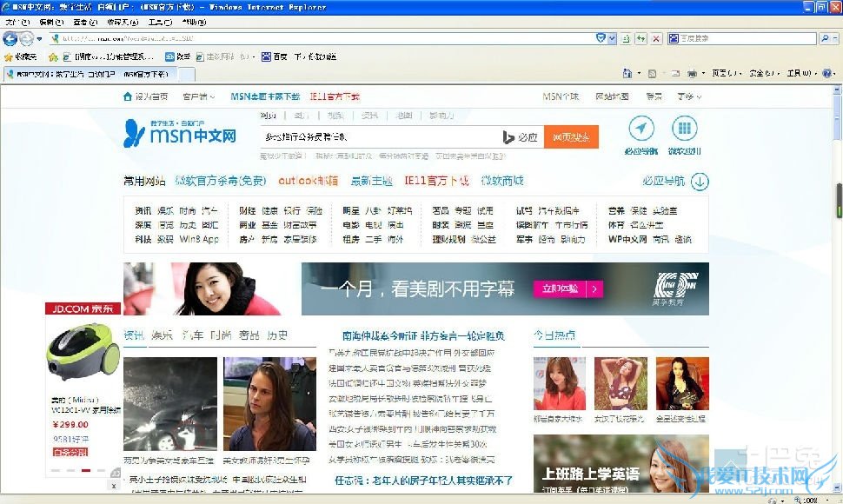Click the Baidu search box in toolbar
Image resolution: width=843 pixels, height=504 pixels.
tap(742, 39)
